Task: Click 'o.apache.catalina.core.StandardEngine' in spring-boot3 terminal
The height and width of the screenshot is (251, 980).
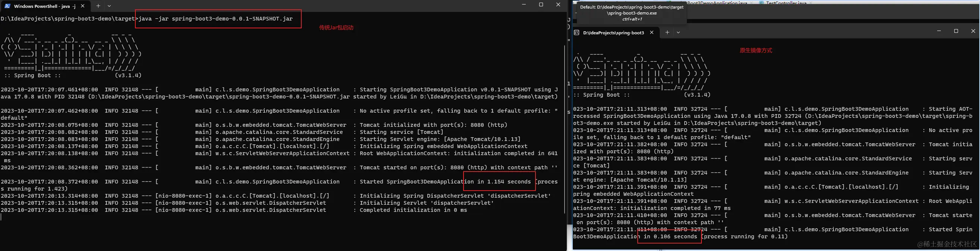Action: (846, 173)
